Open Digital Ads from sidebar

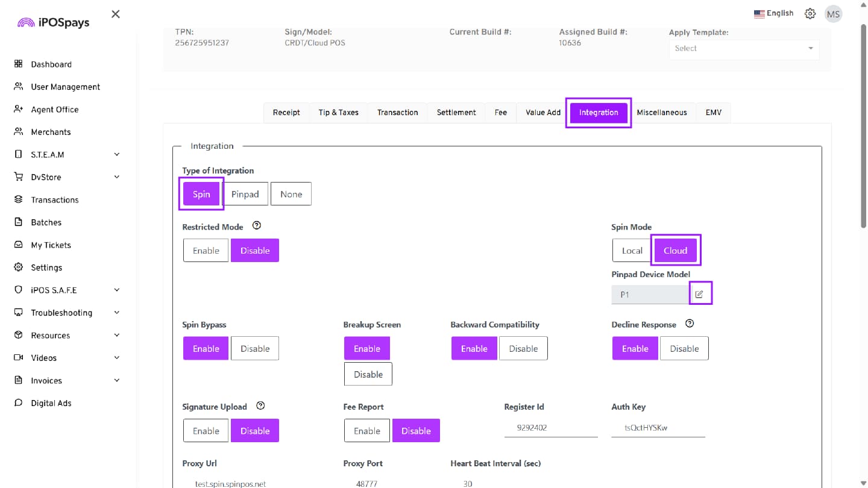coord(51,403)
